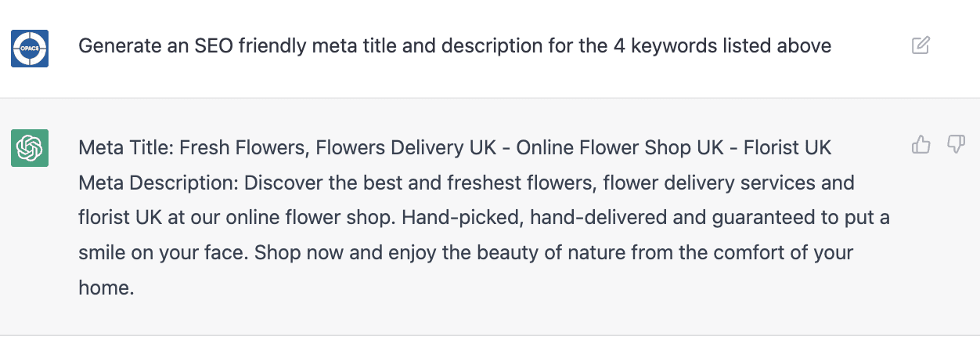This screenshot has width=980, height=340.
Task: Click the user prompt starting with "Generate an SEO"
Action: click(x=454, y=46)
